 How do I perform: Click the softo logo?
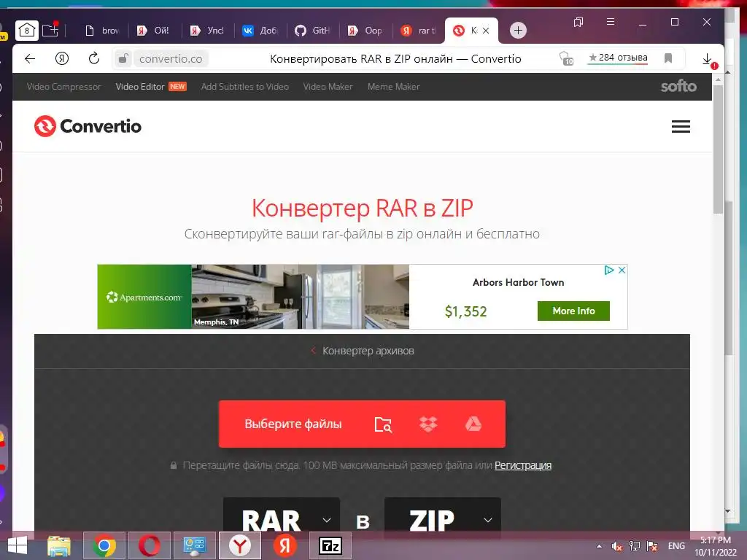click(678, 86)
